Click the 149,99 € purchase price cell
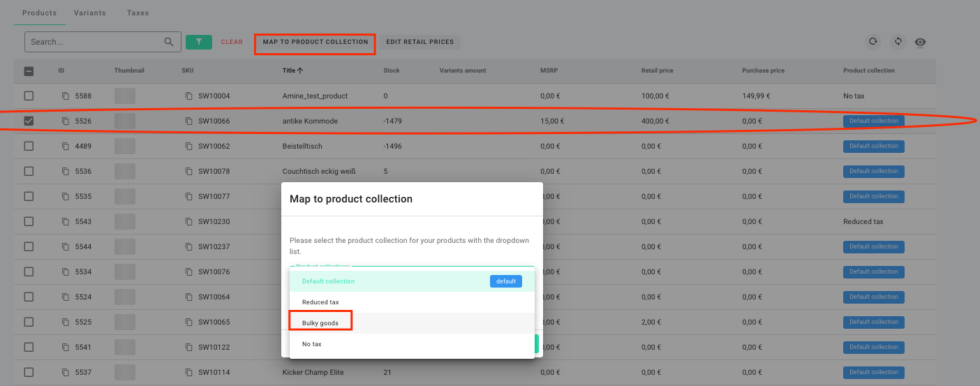 tap(756, 96)
